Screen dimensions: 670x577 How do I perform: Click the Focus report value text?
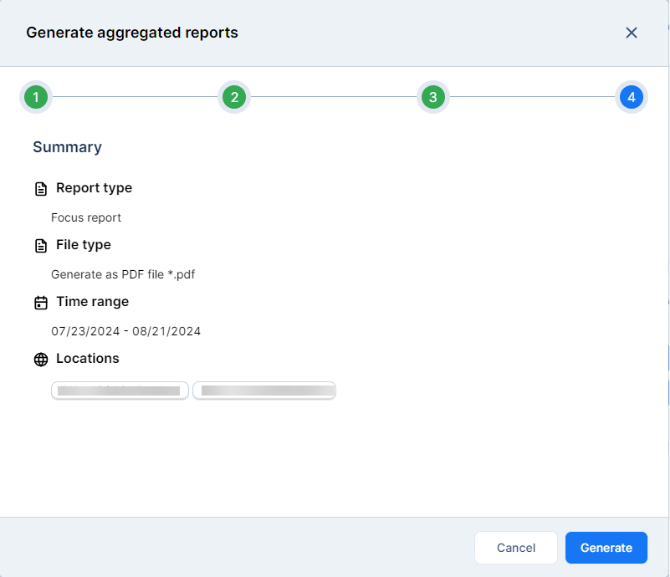click(86, 217)
